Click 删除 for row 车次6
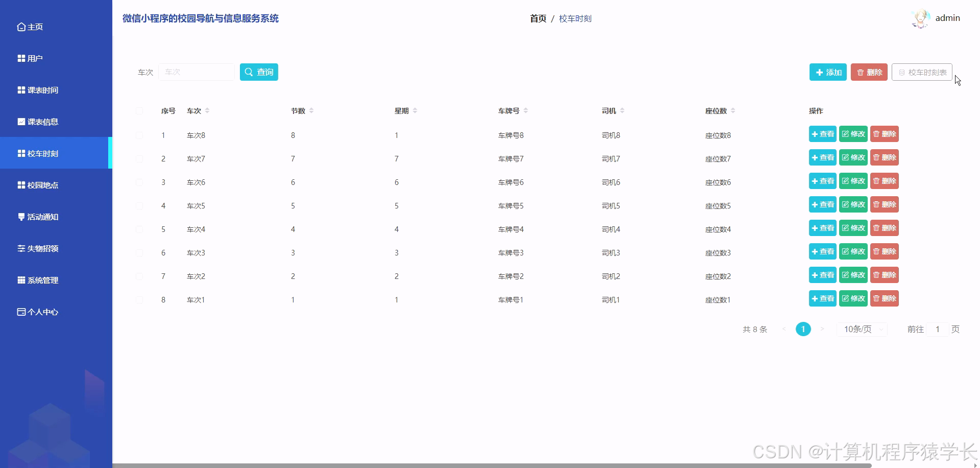This screenshot has width=980, height=468. point(884,181)
